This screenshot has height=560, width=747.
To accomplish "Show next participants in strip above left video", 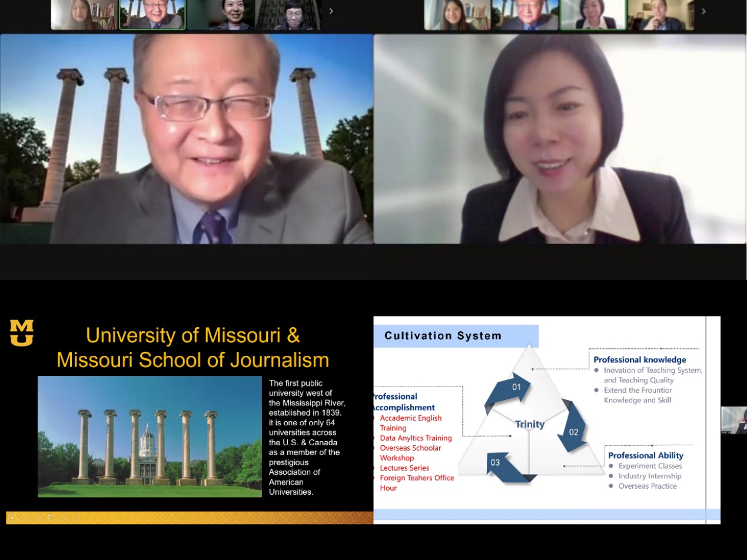I will (331, 11).
